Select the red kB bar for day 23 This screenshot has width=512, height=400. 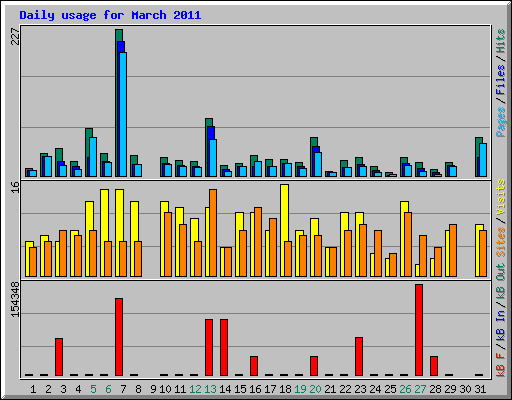359,357
